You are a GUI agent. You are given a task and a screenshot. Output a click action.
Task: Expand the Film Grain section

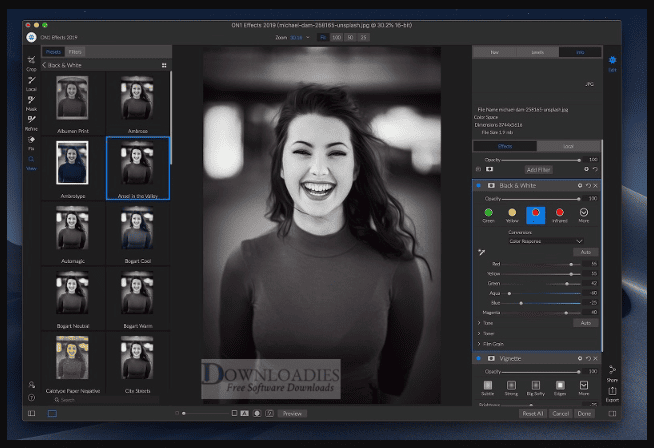[479, 344]
